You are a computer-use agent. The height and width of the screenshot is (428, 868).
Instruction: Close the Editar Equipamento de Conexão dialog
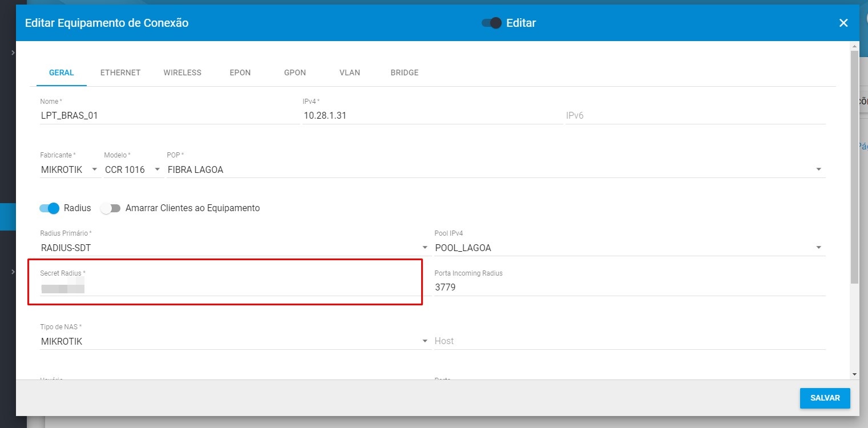843,23
